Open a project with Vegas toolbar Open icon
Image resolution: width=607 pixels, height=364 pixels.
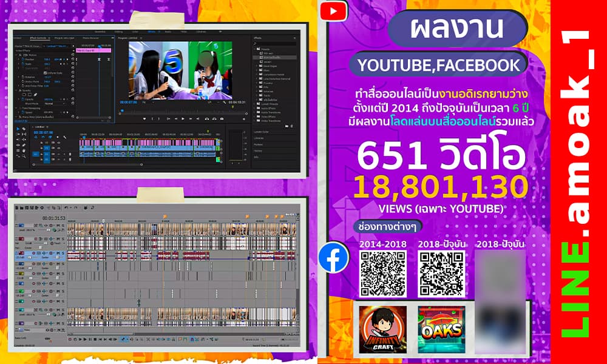22,208
